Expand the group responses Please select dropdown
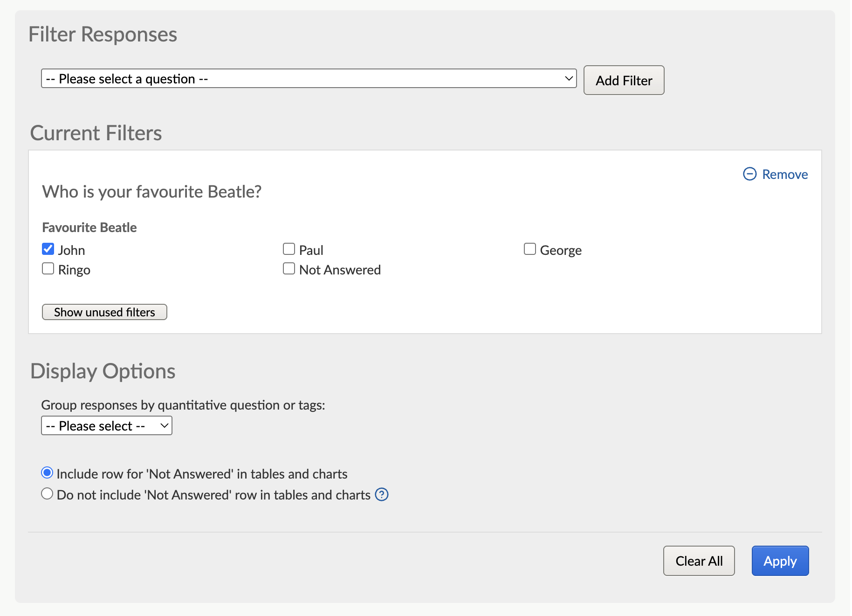Viewport: 852px width, 616px height. coord(107,426)
